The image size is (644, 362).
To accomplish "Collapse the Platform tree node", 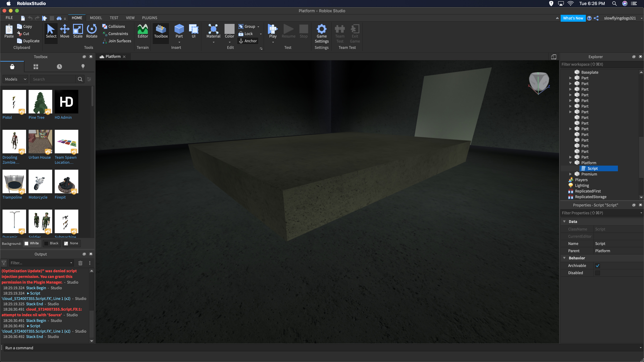I will pyautogui.click(x=570, y=163).
